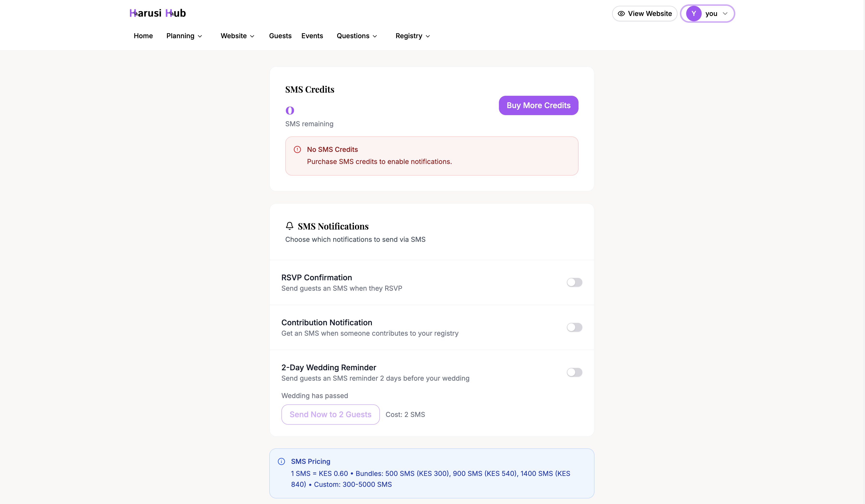Viewport: 865px width, 504px height.
Task: Turn on Contribution Notification switch
Action: (574, 327)
